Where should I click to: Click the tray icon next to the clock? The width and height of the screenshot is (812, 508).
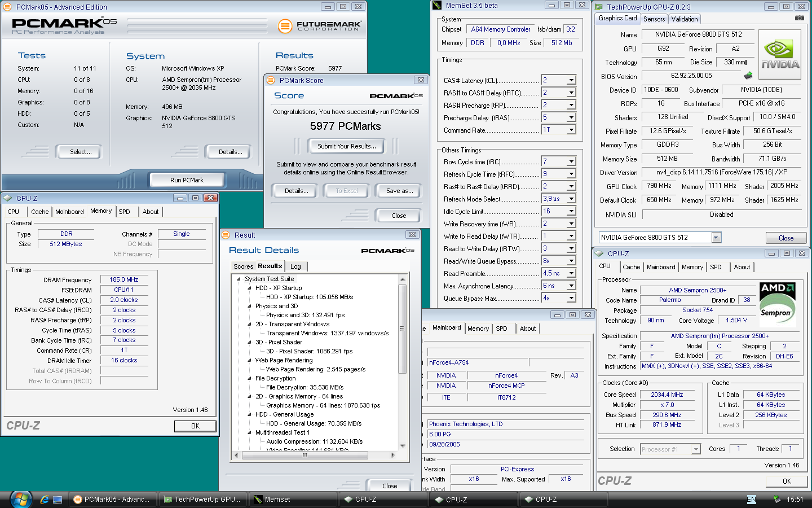[776, 499]
